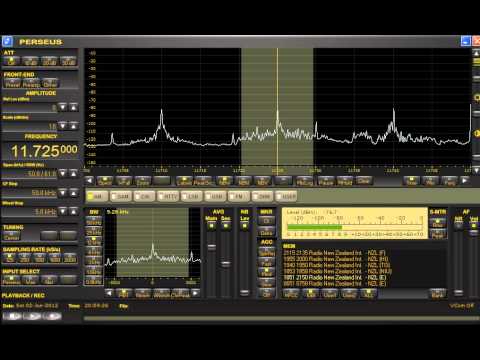Viewport: 480px width, 360px height.
Task: Toggle the AF Vol indicator
Action: [x=474, y=226]
